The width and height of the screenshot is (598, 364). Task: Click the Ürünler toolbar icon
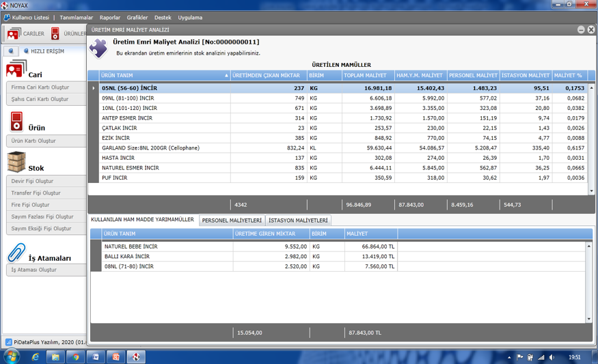pyautogui.click(x=55, y=33)
